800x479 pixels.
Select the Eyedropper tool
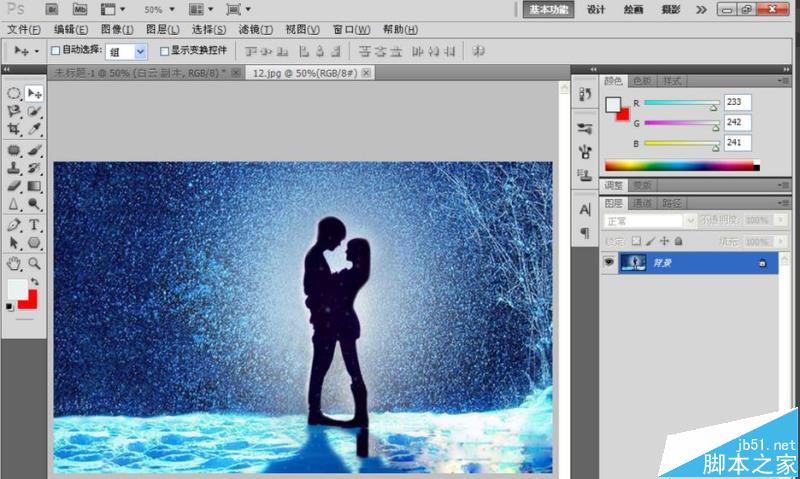tap(34, 129)
